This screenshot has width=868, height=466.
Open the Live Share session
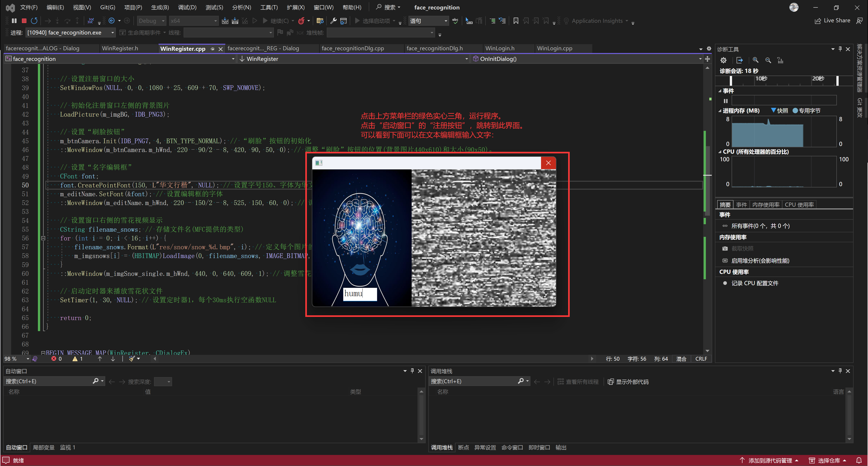(832, 21)
